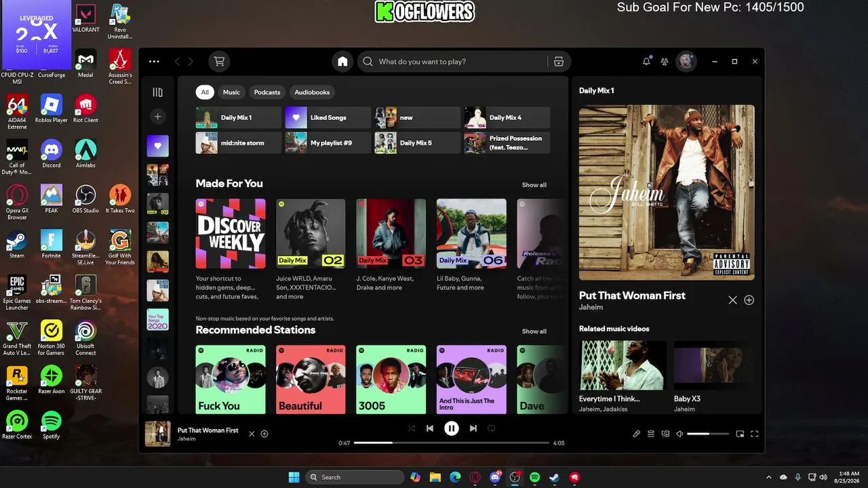Open the Spotify three-dot menu
This screenshot has height=488, width=868.
click(154, 62)
